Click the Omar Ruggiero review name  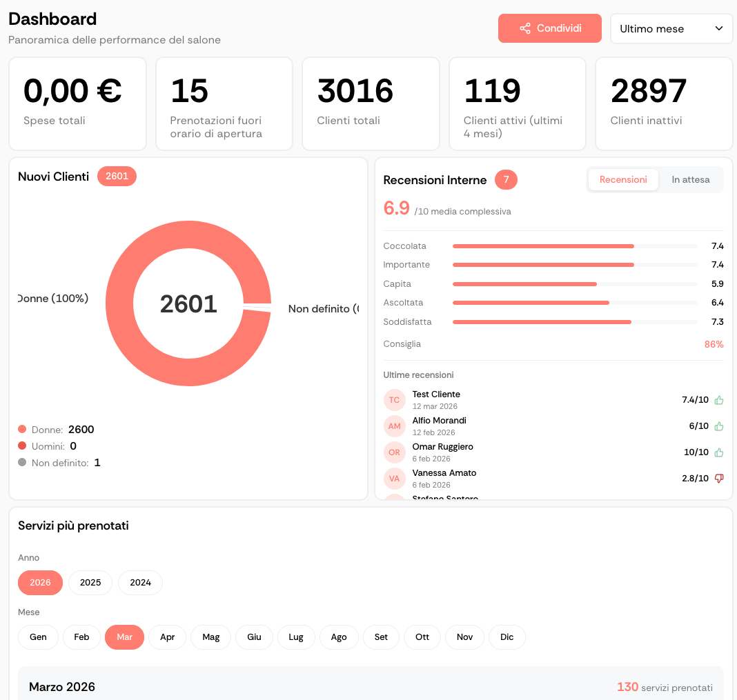[442, 447]
